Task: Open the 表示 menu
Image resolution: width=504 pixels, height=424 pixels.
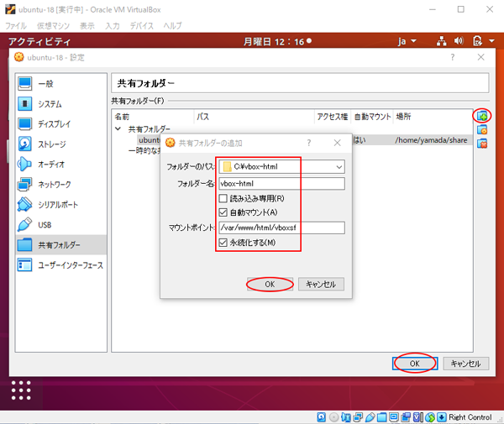Action: click(87, 26)
